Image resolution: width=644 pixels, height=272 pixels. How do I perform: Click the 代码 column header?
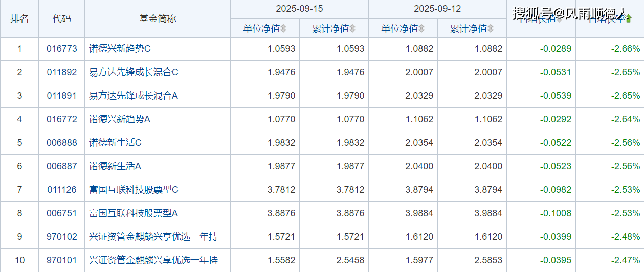(x=61, y=19)
